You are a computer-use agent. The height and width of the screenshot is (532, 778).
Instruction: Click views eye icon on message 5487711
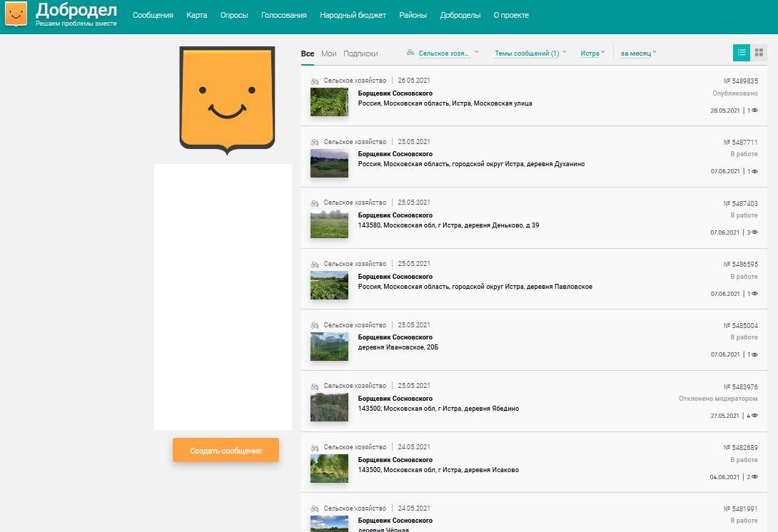point(754,172)
